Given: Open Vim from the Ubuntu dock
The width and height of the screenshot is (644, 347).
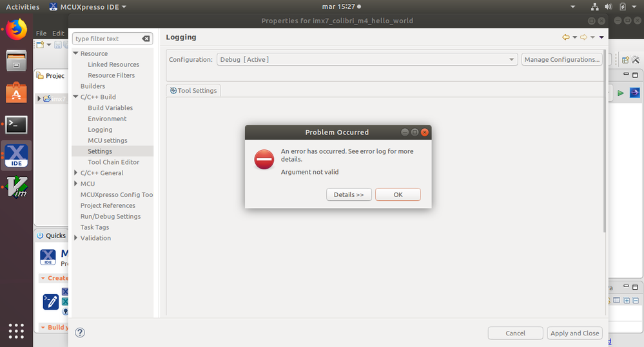Looking at the screenshot, I should [x=17, y=187].
